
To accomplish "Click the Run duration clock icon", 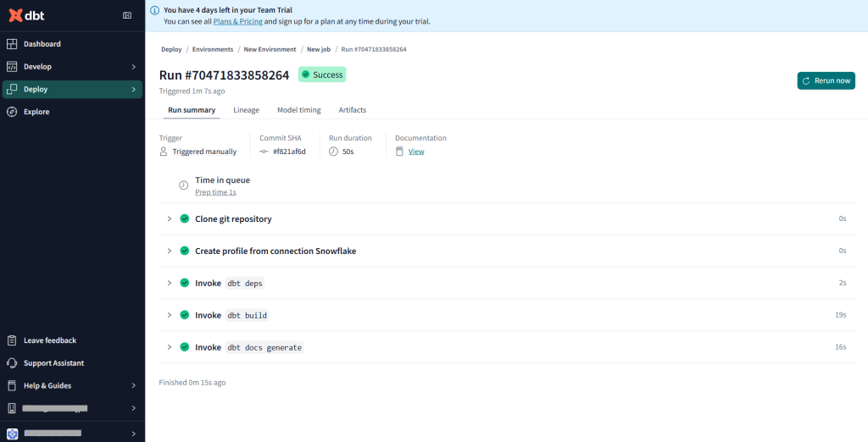I will (x=333, y=152).
